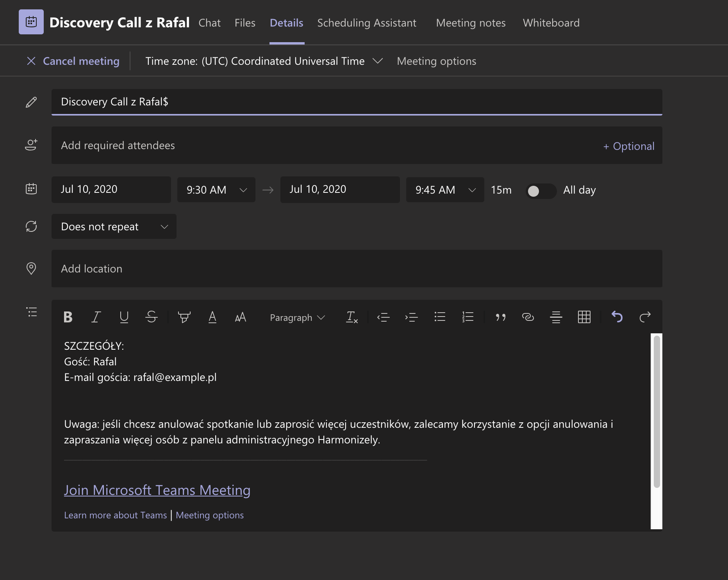Click the 'Gość: Rafal' line
Viewport: 728px width, 580px height.
(90, 361)
